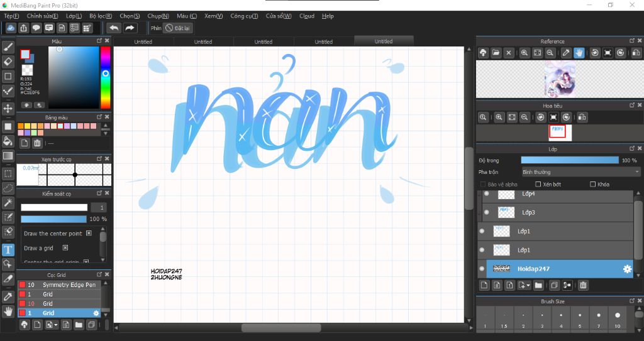Select the Lasso selection tool
Viewport: 644px width, 341px height.
point(8,188)
